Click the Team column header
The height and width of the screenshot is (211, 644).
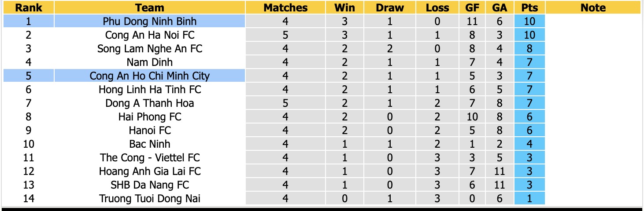[150, 7]
